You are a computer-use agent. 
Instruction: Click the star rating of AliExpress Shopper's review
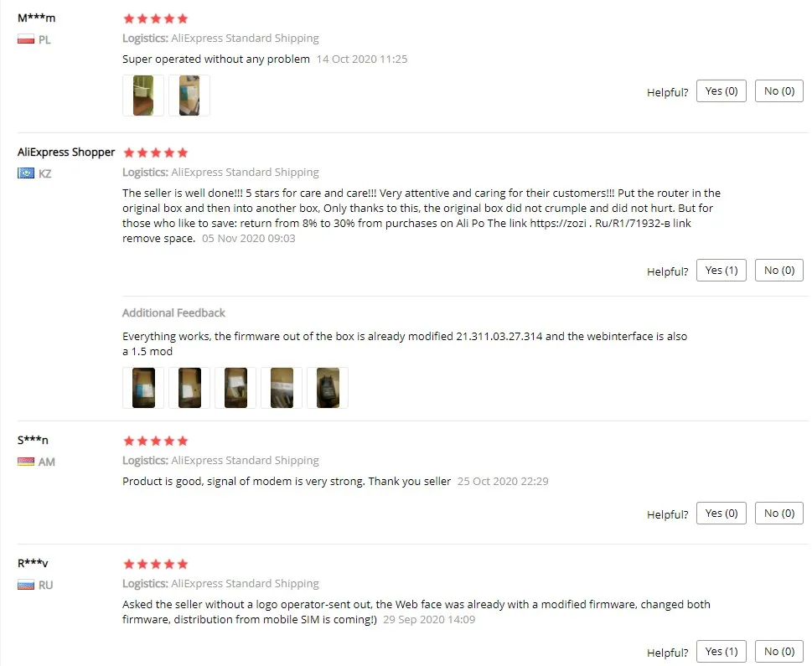[155, 152]
